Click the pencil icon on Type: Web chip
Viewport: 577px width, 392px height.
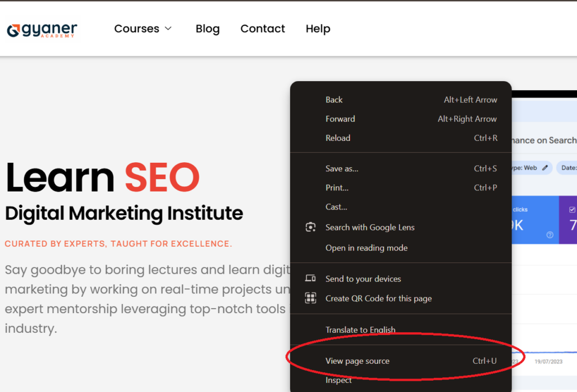coord(545,168)
